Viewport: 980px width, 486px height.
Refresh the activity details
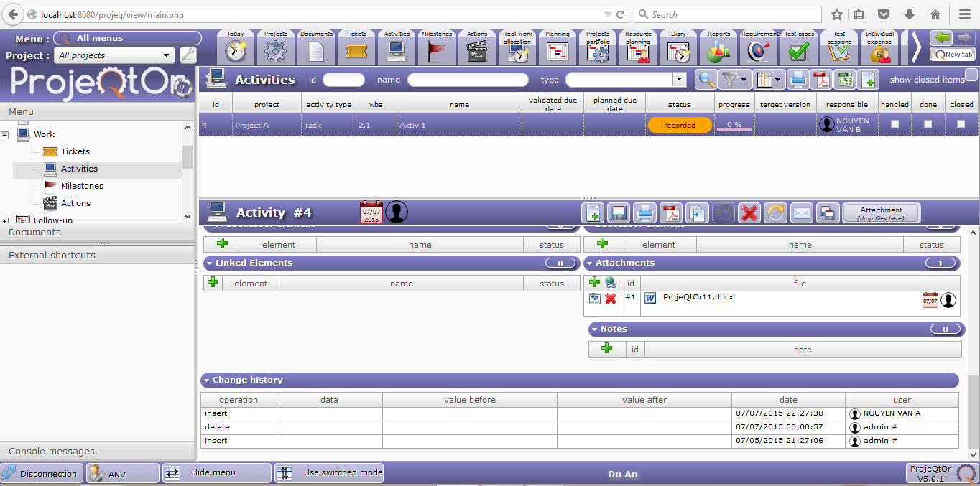[775, 213]
